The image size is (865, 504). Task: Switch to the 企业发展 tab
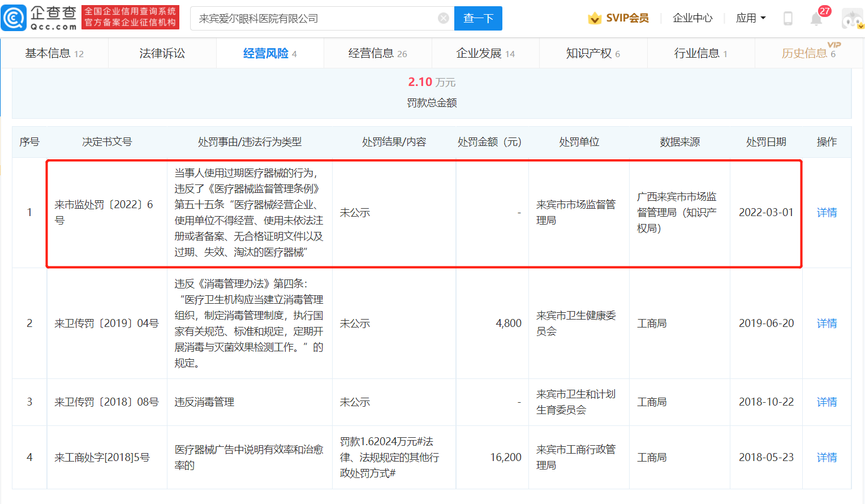coord(485,53)
